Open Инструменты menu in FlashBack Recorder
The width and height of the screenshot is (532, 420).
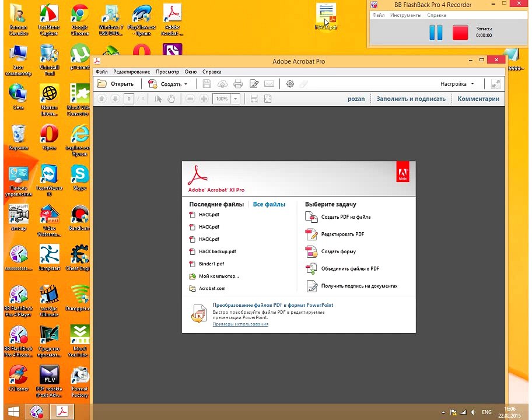click(406, 15)
